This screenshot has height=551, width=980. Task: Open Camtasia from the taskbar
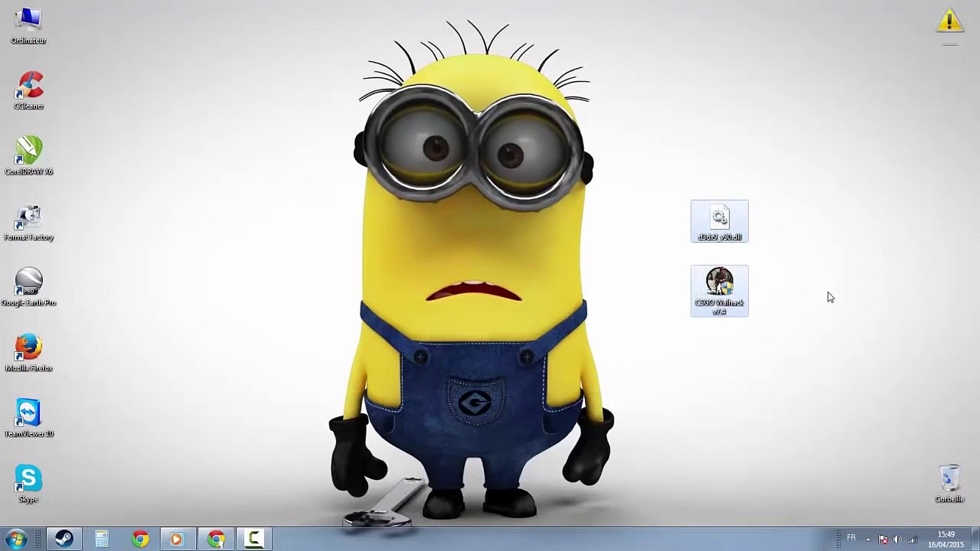253,540
